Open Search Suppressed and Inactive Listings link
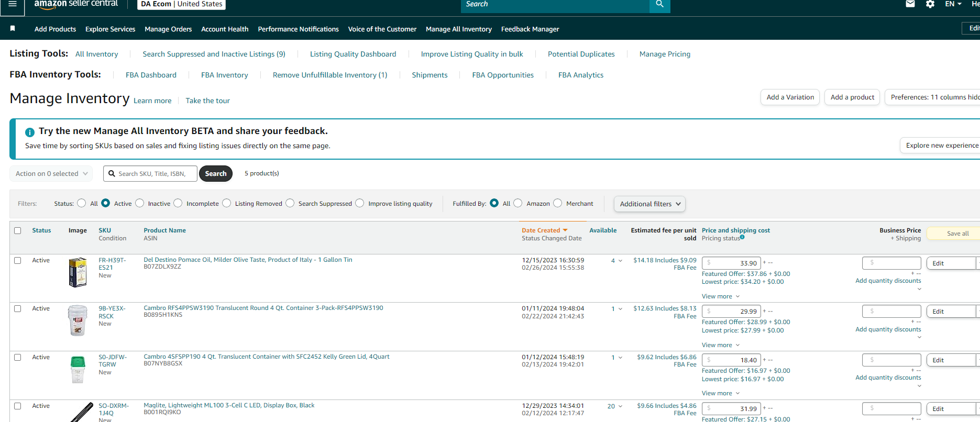This screenshot has width=980, height=422. [214, 54]
